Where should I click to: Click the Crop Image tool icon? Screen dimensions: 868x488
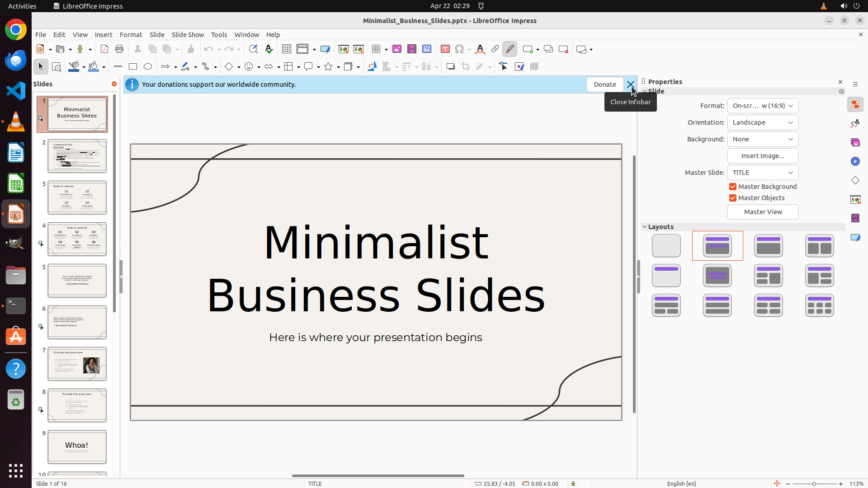coord(466,67)
